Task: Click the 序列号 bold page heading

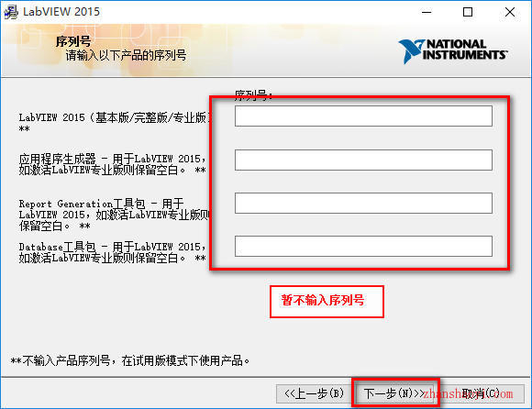Action: (73, 41)
